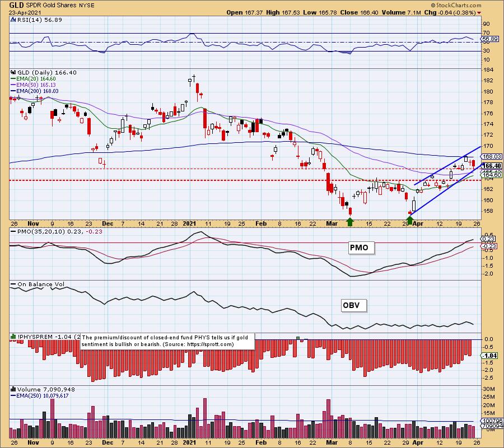Click the Volume panel bar icon
This screenshot has width=504, height=448.
pos(13,389)
